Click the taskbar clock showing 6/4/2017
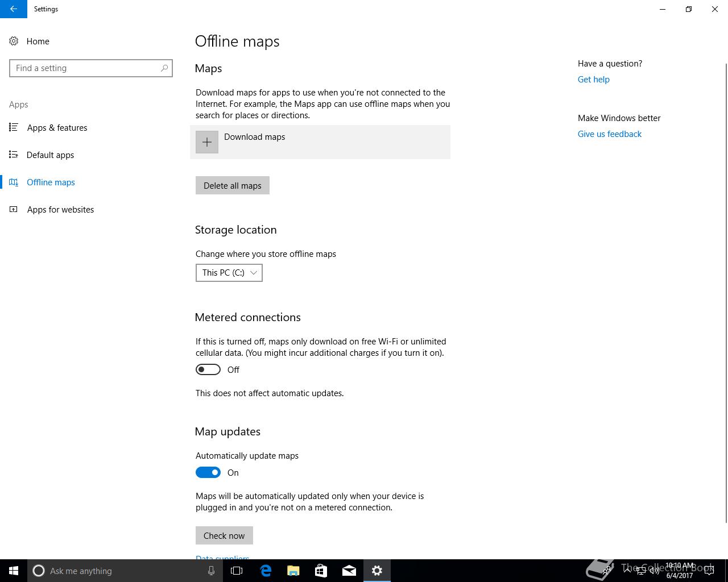Viewport: 728px width, 582px height. (x=680, y=571)
